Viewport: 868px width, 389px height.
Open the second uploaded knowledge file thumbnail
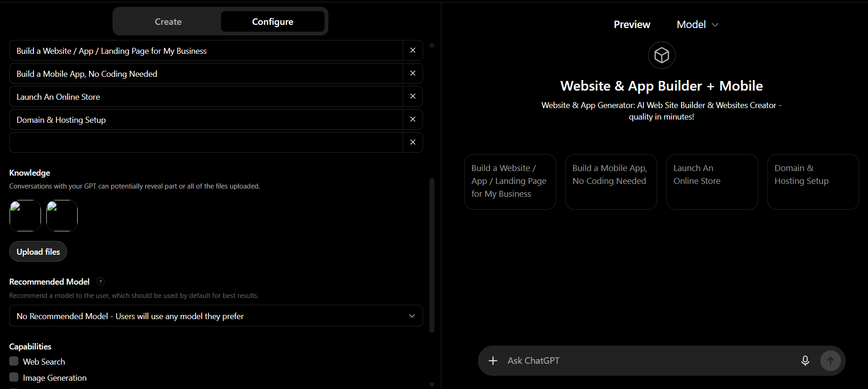pos(62,216)
